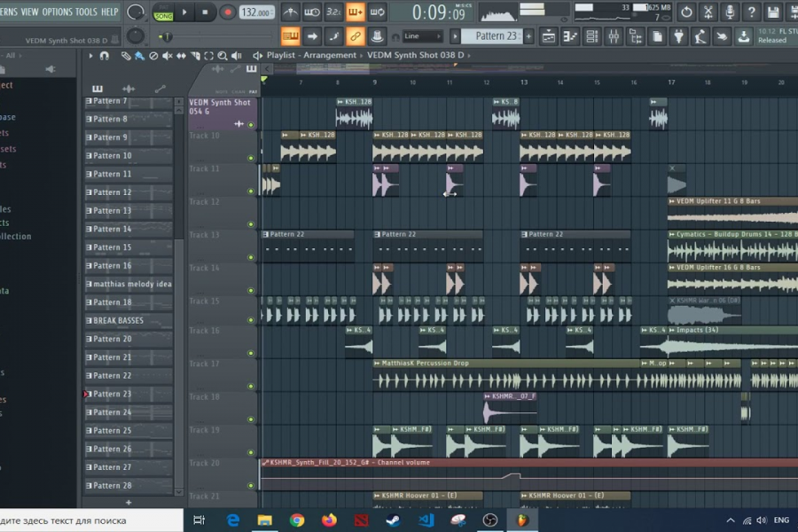Image resolution: width=798 pixels, height=532 pixels.
Task: Select the Select tool in Playlist toolbar
Action: click(208, 56)
